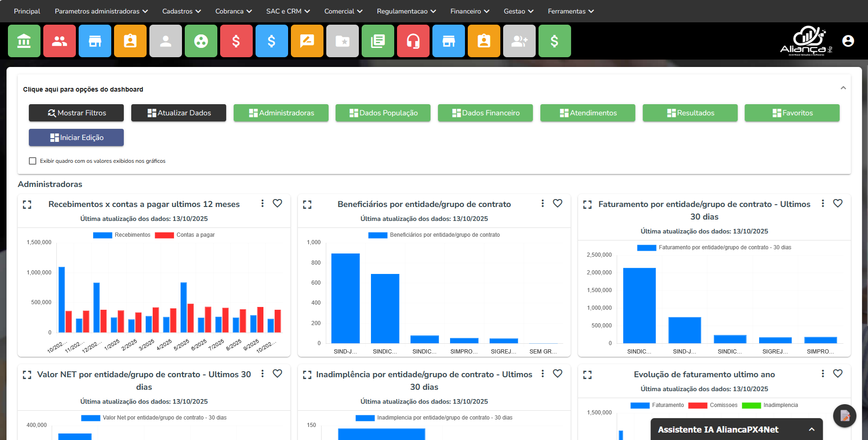The image size is (868, 440).
Task: Open the Cadastros dropdown menu
Action: tap(182, 11)
